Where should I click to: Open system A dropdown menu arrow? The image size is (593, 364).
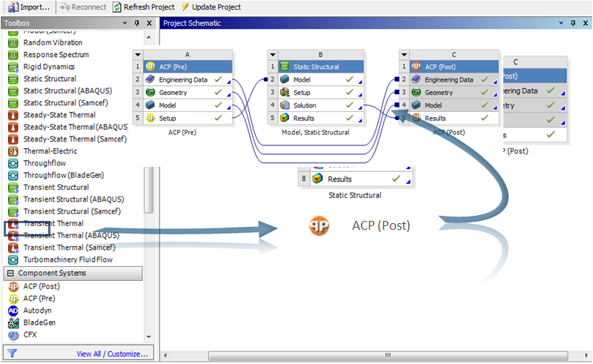tap(138, 54)
